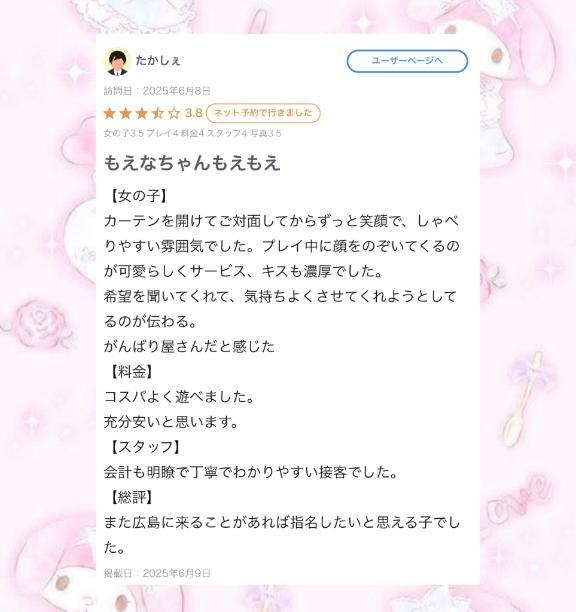The image size is (576, 612).
Task: Click the empty fifth star
Action: [174, 113]
